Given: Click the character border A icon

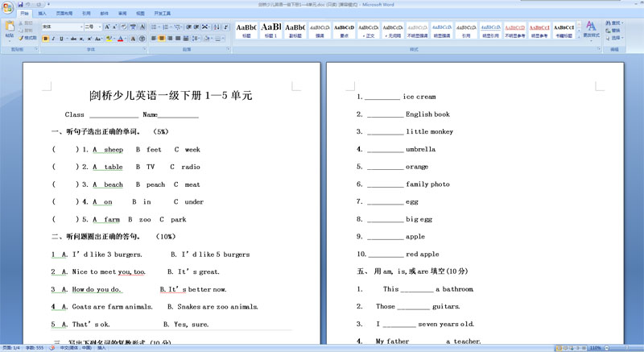Looking at the screenshot, I should point(142,27).
